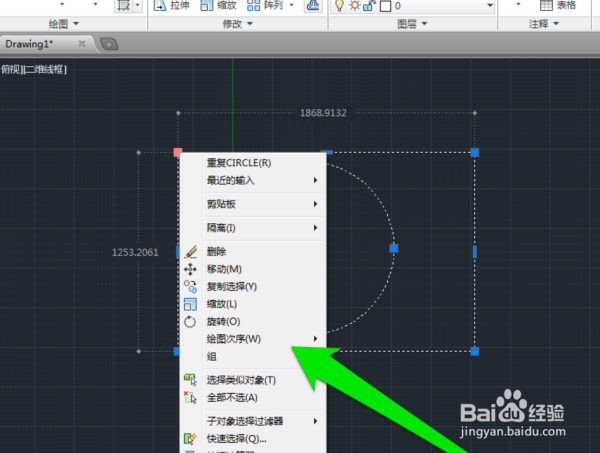Expand the 注释 panel title
The image size is (600, 453).
pos(544,24)
